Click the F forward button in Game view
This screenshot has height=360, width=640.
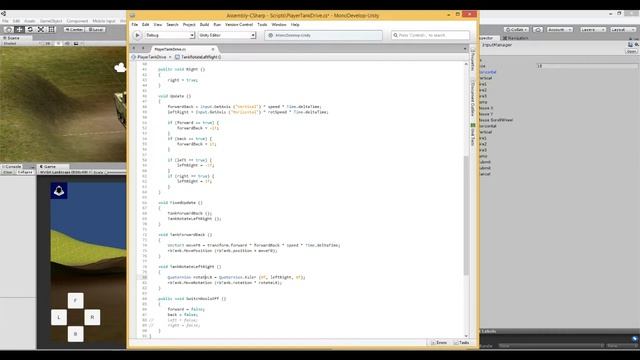(x=76, y=300)
